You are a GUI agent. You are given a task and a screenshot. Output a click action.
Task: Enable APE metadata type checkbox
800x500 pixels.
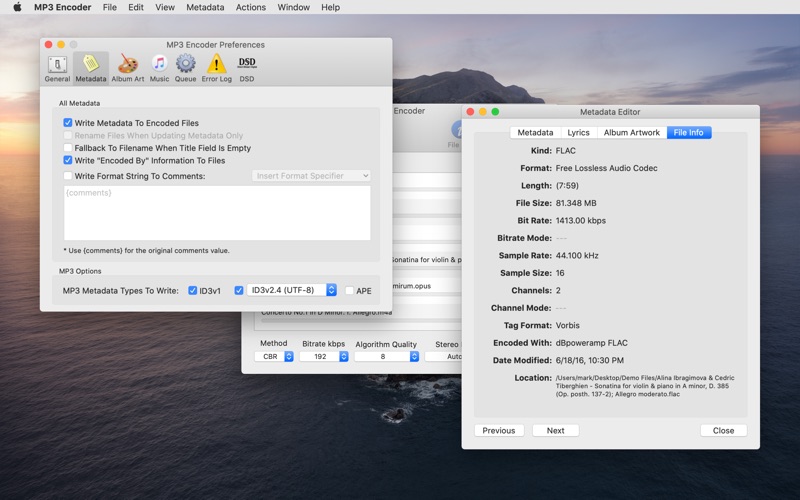pyautogui.click(x=349, y=290)
